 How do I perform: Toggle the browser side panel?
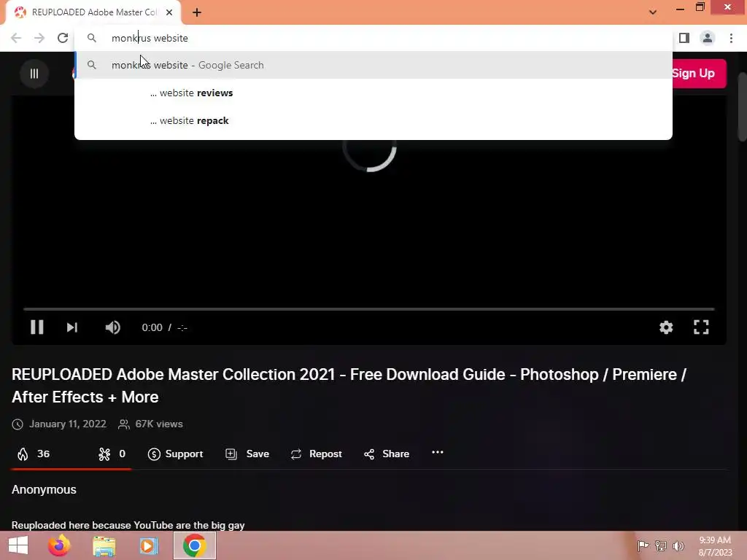pos(684,38)
